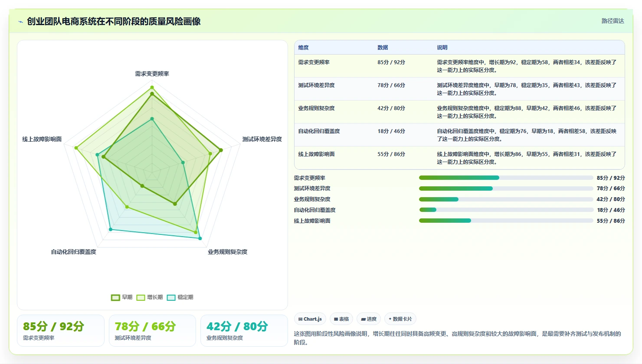Click the 数据 column header
Viewport: 642px width, 364px height.
coord(383,48)
